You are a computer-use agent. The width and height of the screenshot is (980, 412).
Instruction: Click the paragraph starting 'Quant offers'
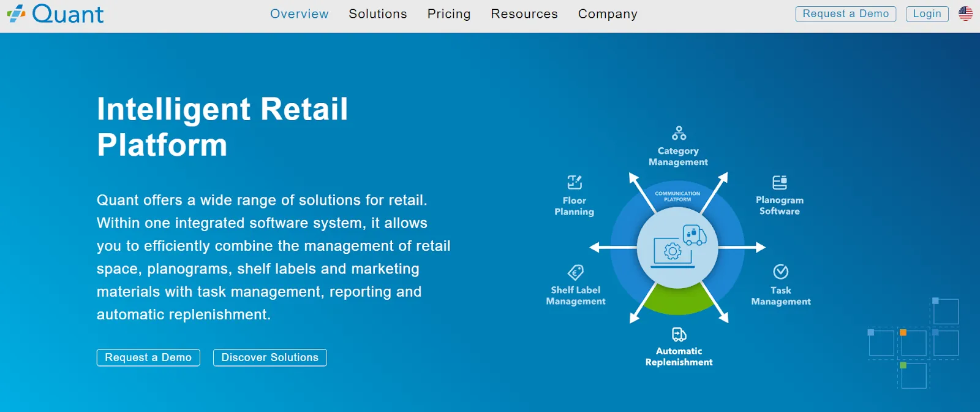pyautogui.click(x=273, y=257)
